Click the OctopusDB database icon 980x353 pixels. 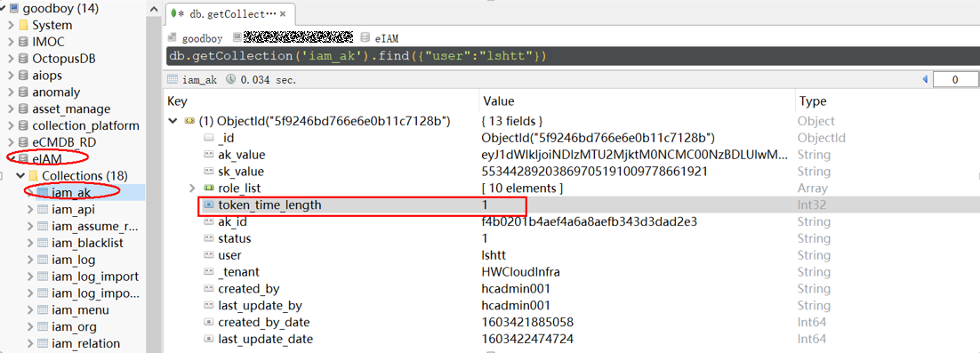(24, 59)
